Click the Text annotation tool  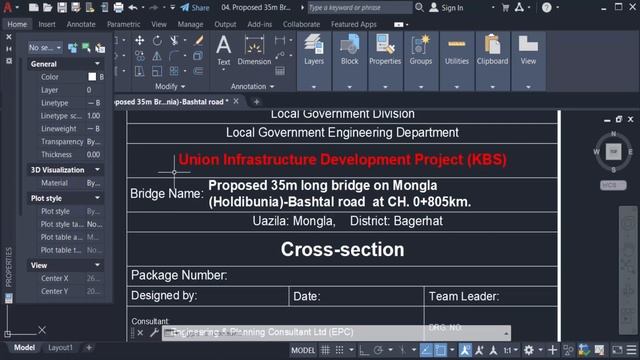(x=223, y=51)
